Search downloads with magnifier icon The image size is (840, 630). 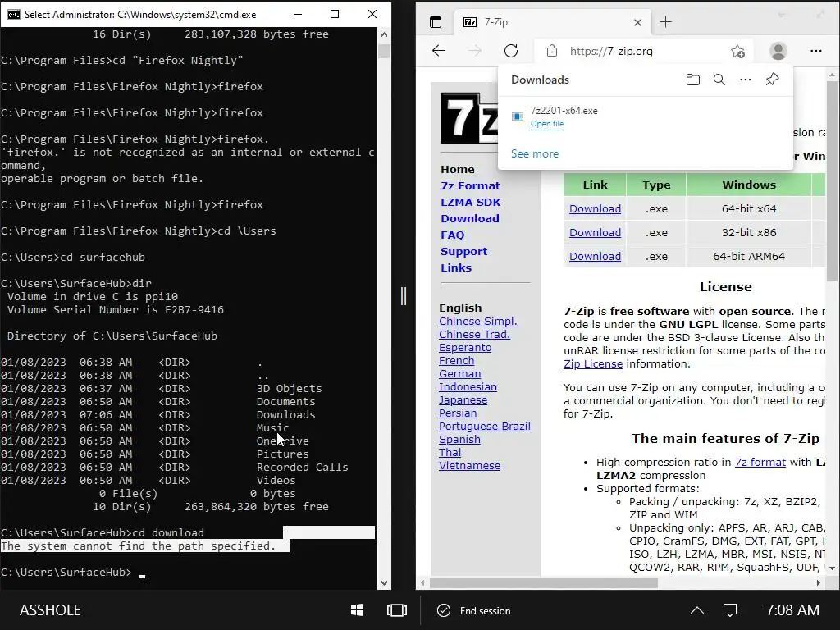(719, 80)
